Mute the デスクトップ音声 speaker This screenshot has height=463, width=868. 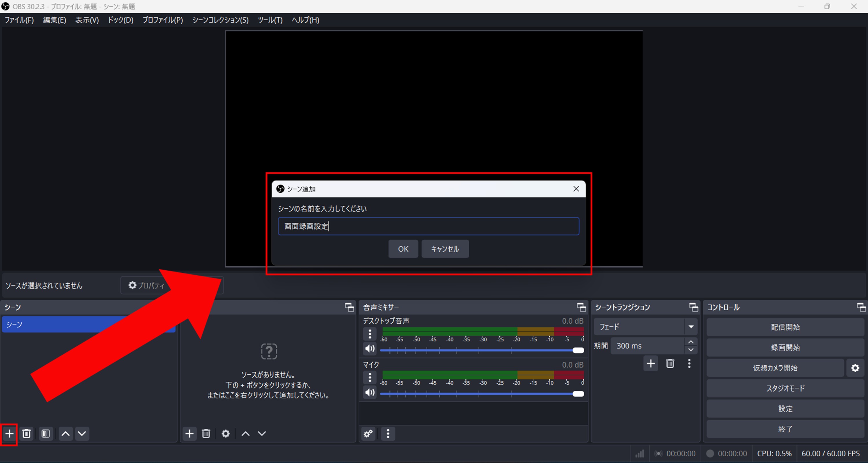pyautogui.click(x=370, y=348)
